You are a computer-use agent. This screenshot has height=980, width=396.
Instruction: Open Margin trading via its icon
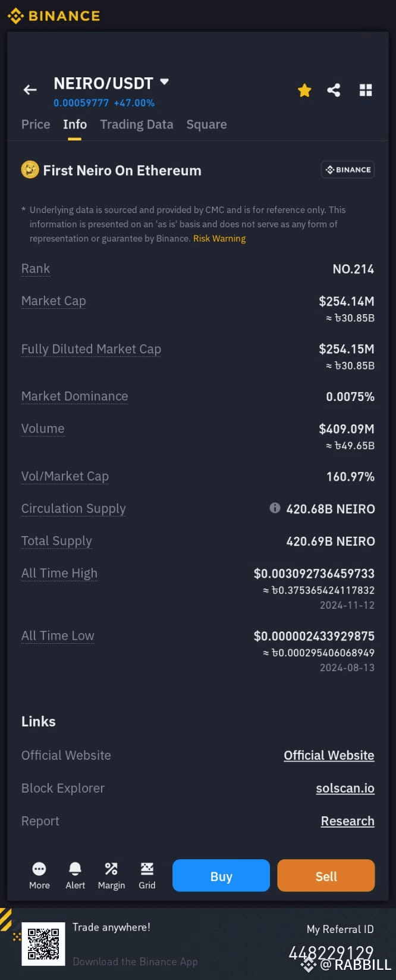pos(111,875)
